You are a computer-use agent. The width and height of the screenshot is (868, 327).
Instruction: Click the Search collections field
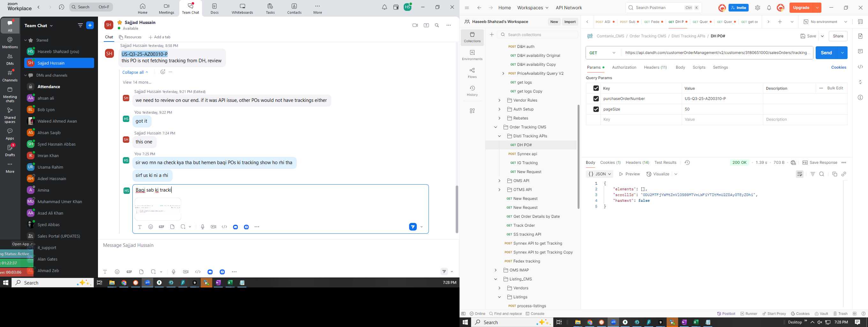pos(537,35)
